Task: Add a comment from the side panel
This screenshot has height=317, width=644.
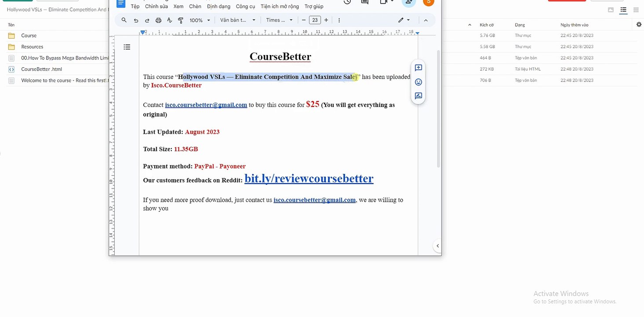Action: click(x=418, y=68)
